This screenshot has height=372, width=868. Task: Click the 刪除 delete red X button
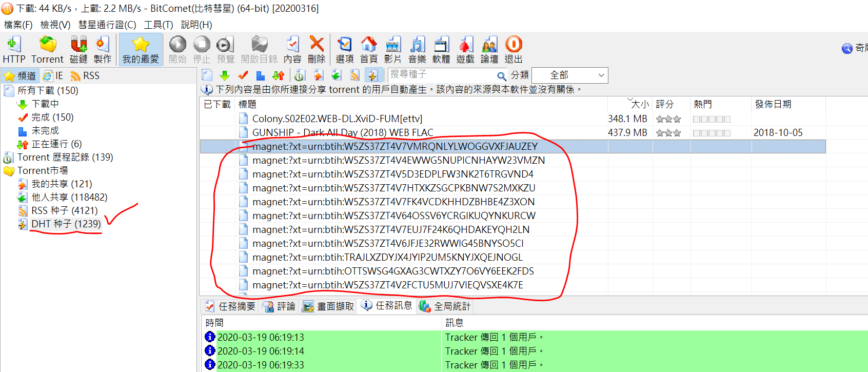pos(317,50)
